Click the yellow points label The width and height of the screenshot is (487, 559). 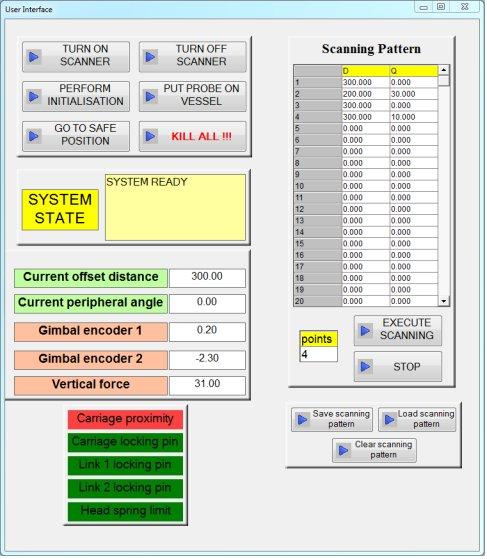(318, 339)
